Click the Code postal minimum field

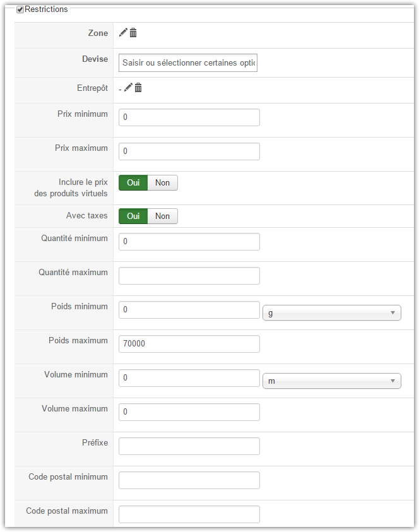tap(189, 480)
